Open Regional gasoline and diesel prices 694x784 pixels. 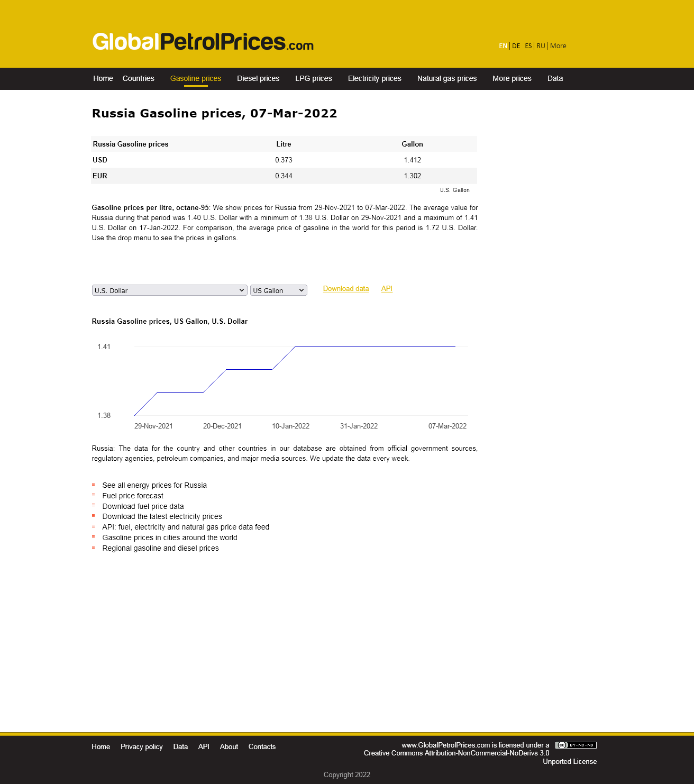[160, 548]
